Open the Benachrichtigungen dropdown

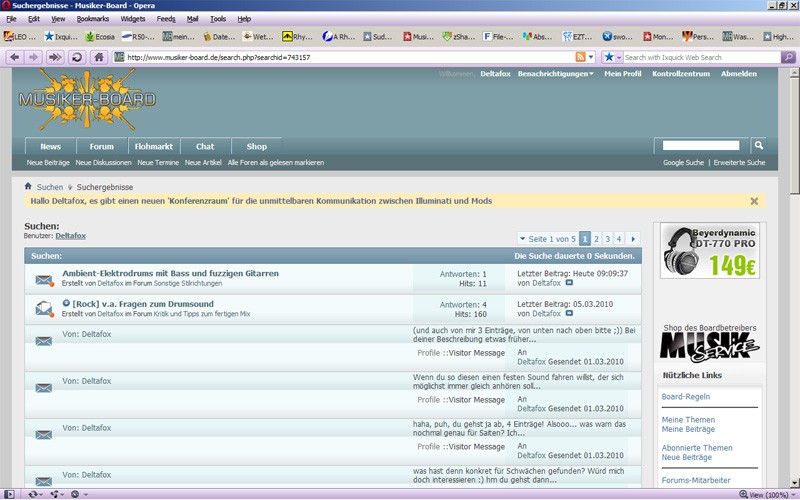[555, 74]
